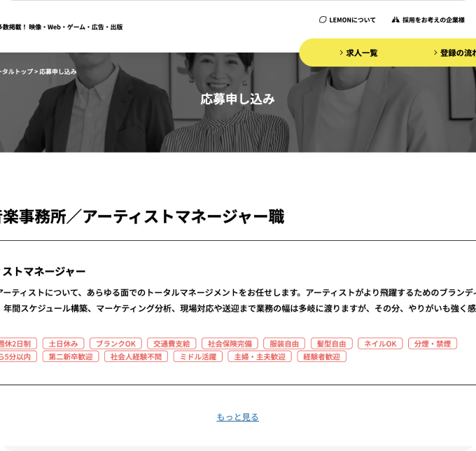This screenshot has width=476, height=451.
Task: Click the ポータルトップ breadcrumb link
Action: pyautogui.click(x=15, y=71)
